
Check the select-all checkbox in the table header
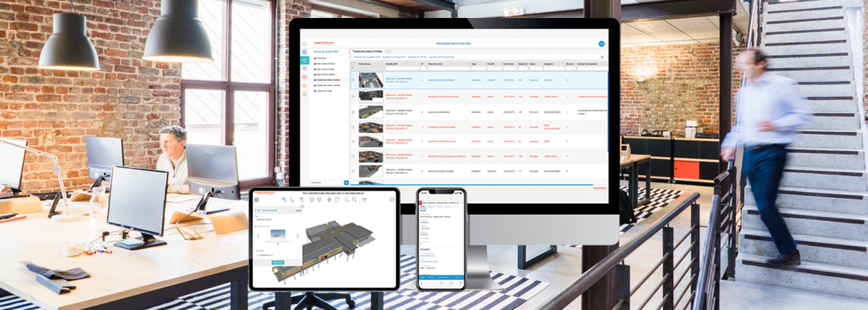[x=354, y=63]
